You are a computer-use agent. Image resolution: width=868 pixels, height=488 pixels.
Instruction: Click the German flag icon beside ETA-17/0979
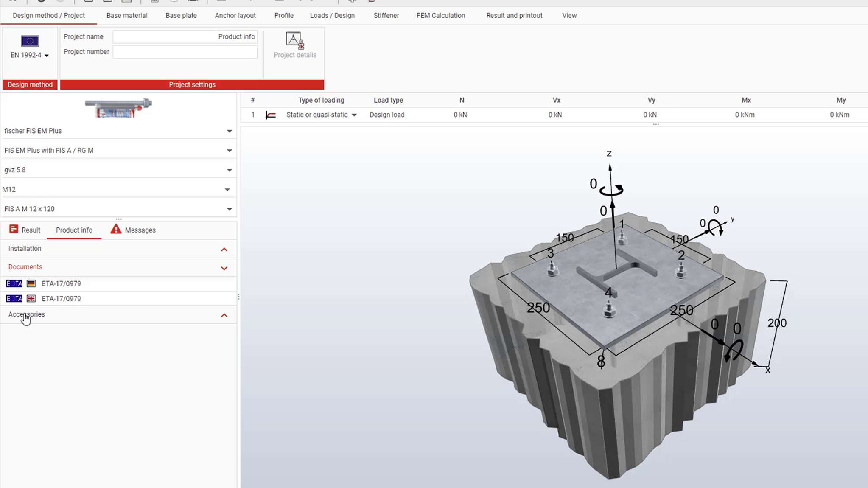pyautogui.click(x=31, y=283)
